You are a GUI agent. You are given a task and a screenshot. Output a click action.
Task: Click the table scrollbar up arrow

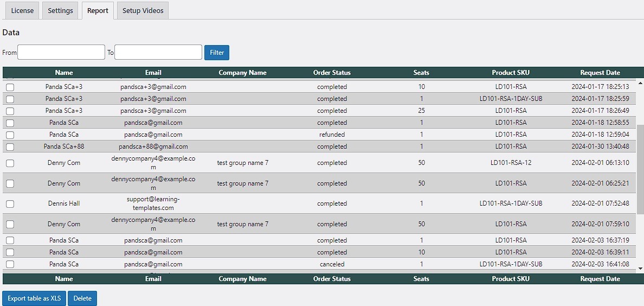tap(640, 84)
